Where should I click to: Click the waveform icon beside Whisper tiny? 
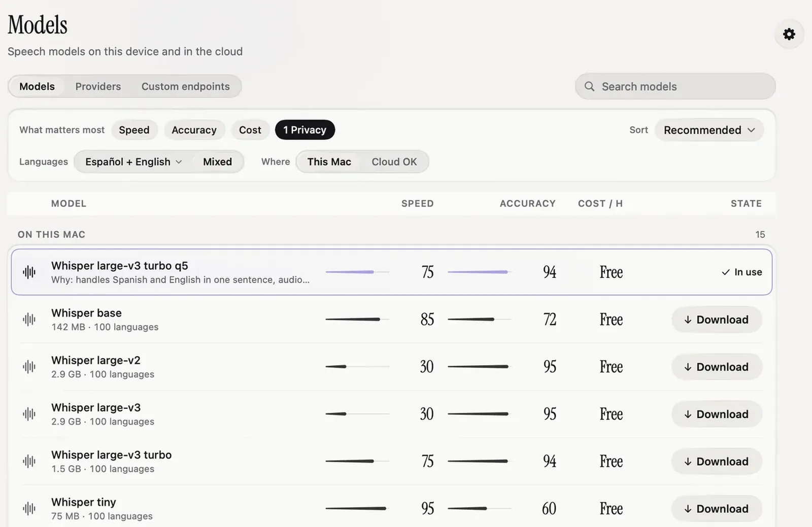29,508
